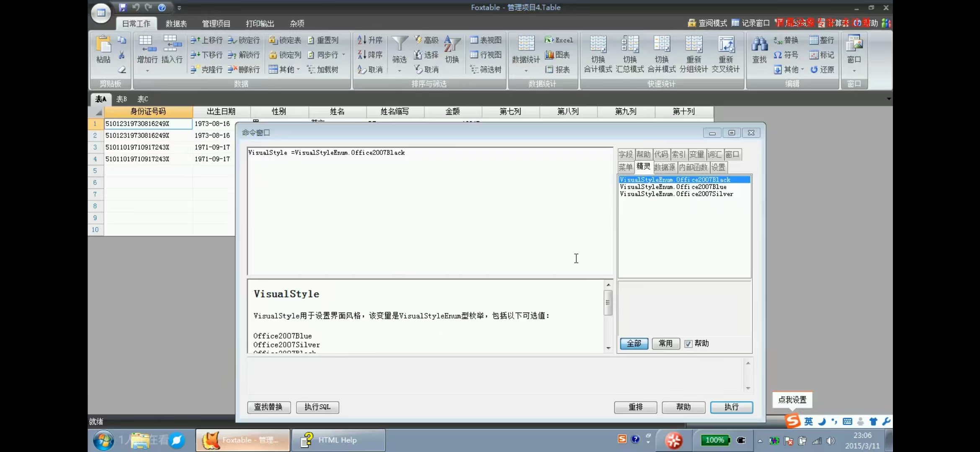Click the 常用 button
The image size is (980, 452).
(665, 344)
